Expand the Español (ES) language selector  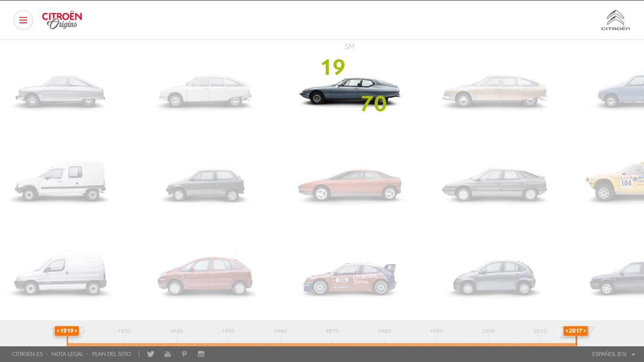point(613,354)
